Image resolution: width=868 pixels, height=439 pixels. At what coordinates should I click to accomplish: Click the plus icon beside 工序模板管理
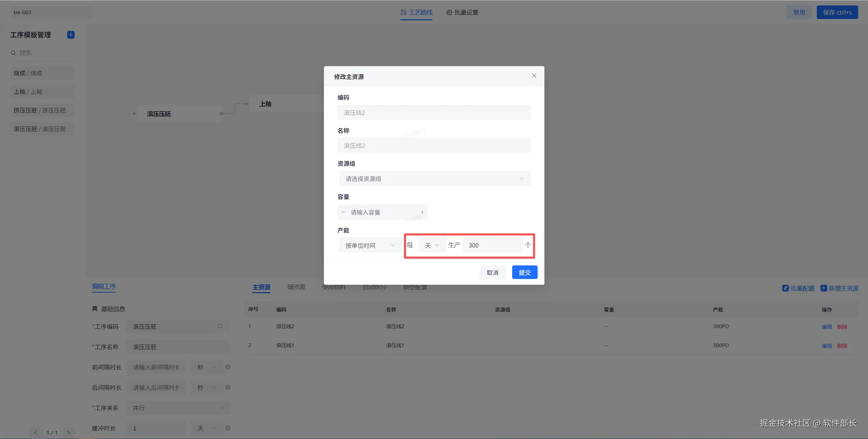click(71, 35)
